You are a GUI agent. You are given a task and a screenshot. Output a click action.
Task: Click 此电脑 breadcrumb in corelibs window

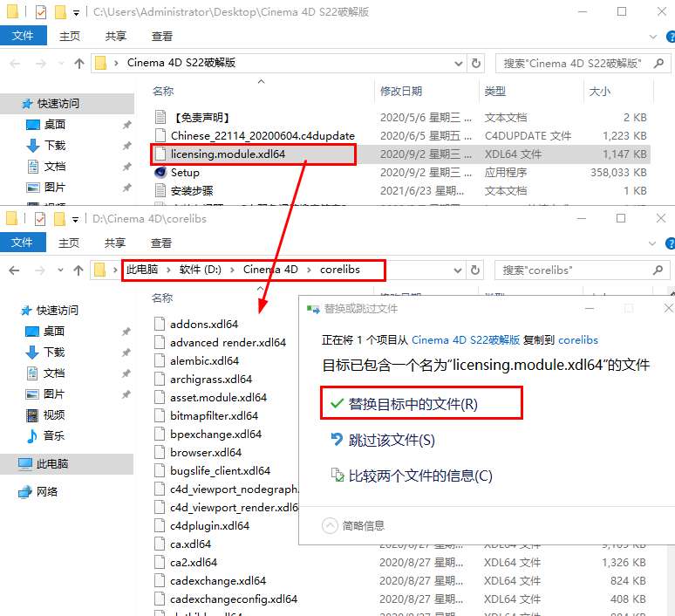tap(142, 270)
